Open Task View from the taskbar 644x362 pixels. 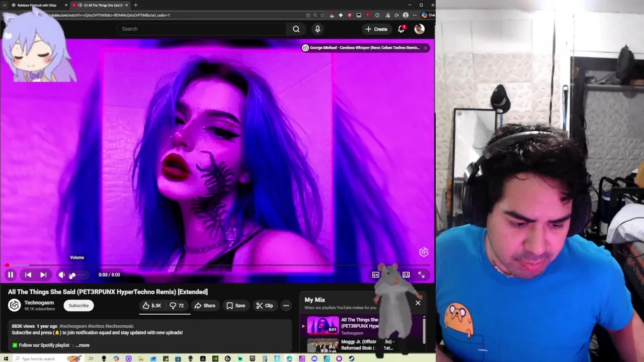click(x=91, y=358)
